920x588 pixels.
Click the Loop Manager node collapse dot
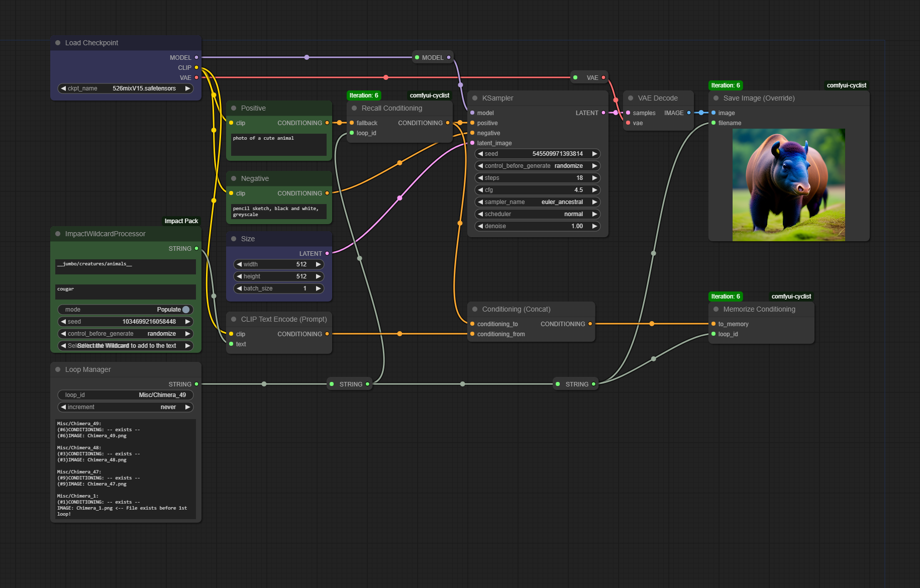pos(58,370)
